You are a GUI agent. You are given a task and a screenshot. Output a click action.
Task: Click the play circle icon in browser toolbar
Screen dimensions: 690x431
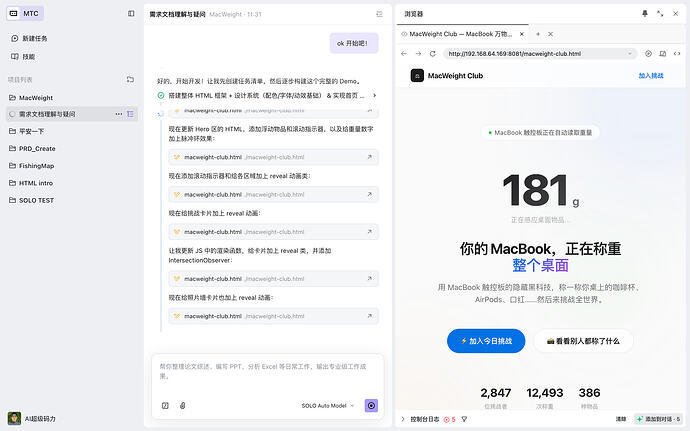[x=648, y=54]
